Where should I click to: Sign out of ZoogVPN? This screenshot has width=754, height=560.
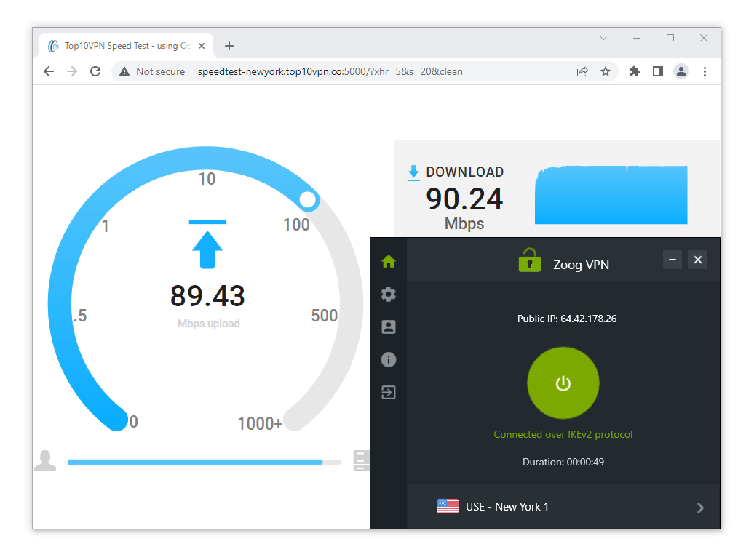click(x=388, y=392)
